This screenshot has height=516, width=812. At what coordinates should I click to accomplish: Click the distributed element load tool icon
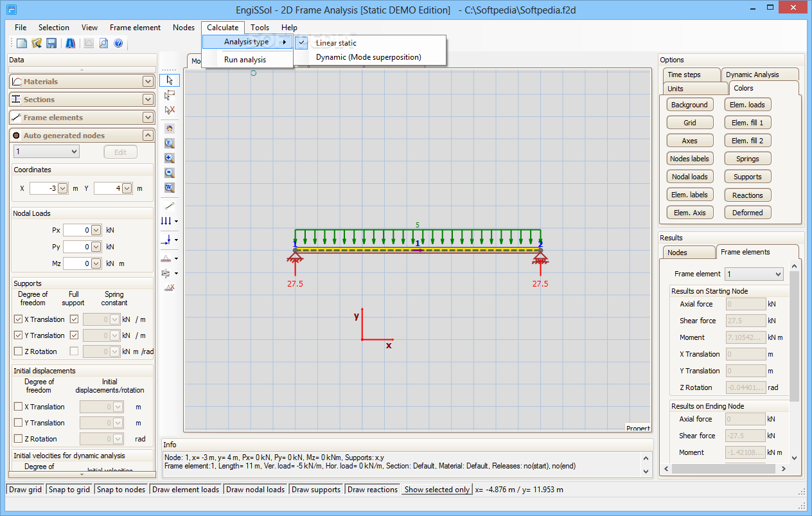click(166, 220)
